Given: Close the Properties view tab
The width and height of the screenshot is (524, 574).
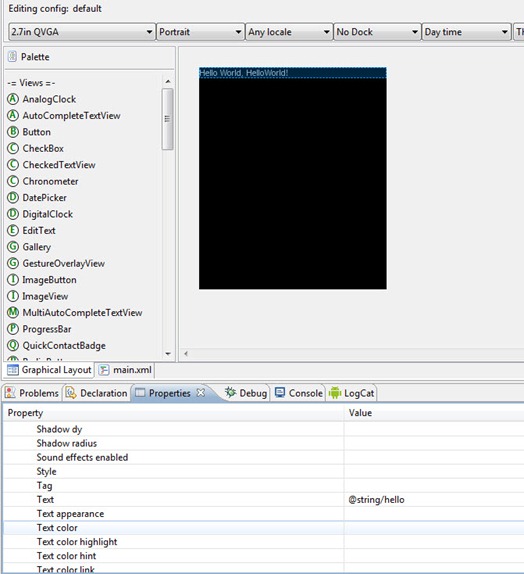Looking at the screenshot, I should tap(201, 393).
